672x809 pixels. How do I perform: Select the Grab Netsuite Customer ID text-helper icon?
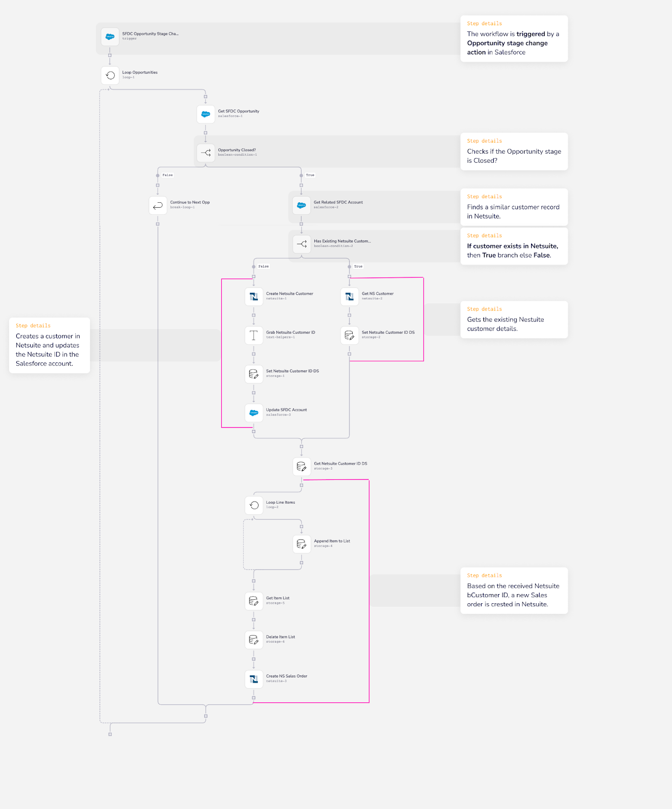tap(254, 335)
